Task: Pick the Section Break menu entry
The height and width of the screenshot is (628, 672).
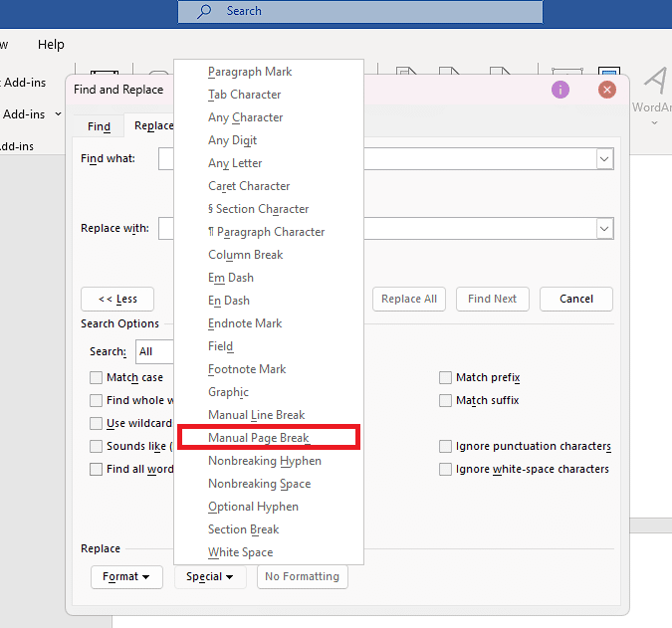Action: point(243,529)
